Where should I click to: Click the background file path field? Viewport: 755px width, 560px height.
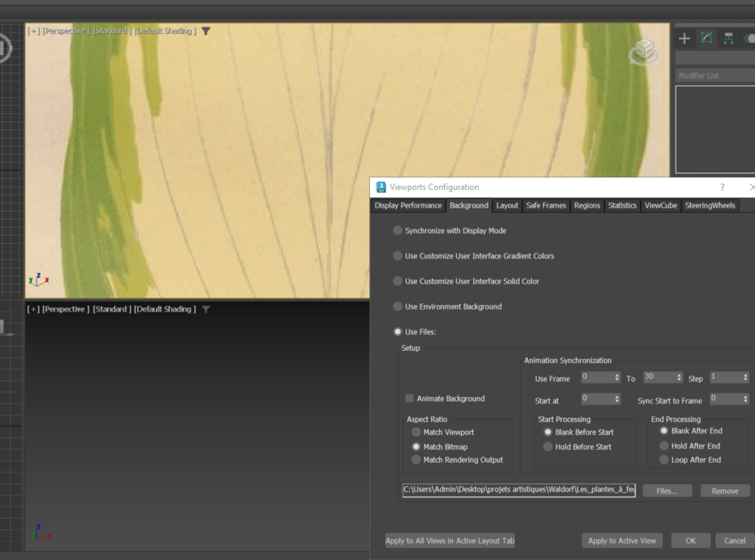[519, 490]
